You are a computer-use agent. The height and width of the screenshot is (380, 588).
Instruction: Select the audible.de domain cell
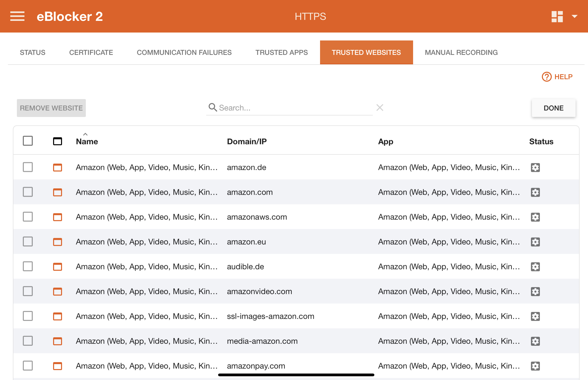(x=245, y=267)
